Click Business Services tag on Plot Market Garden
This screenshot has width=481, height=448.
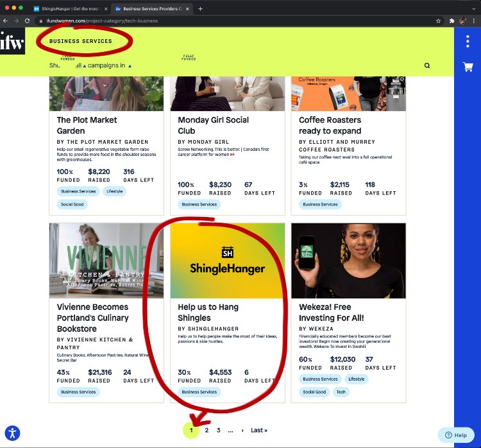click(x=78, y=191)
